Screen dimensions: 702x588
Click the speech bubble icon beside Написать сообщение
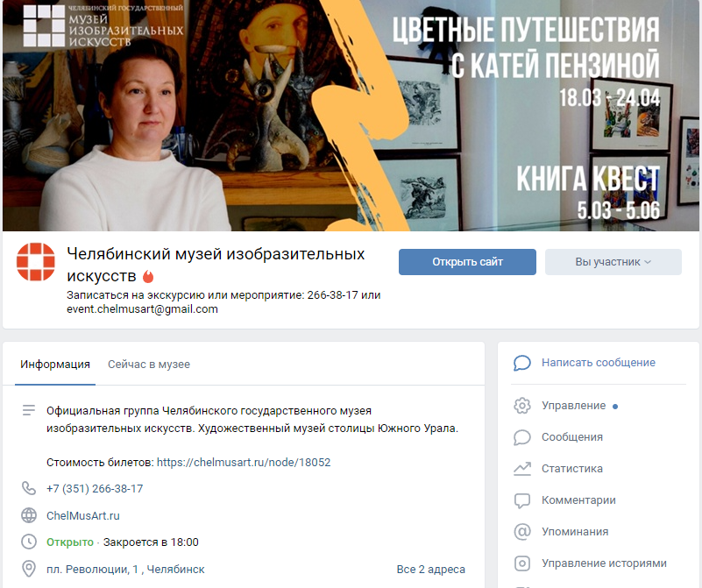522,363
